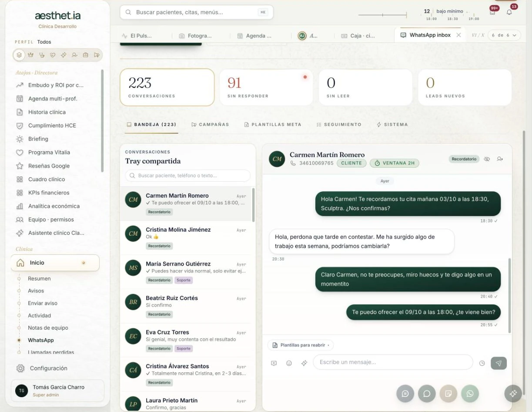This screenshot has width=532, height=412.
Task: Click the emoji picker icon
Action: click(x=289, y=363)
